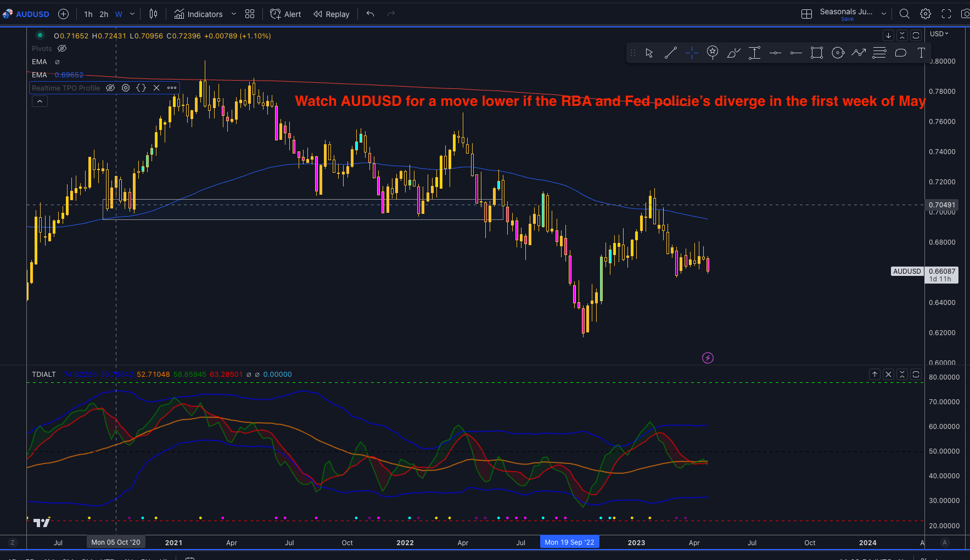This screenshot has height=560, width=970.
Task: Open the Indicators dialog
Action: click(198, 14)
